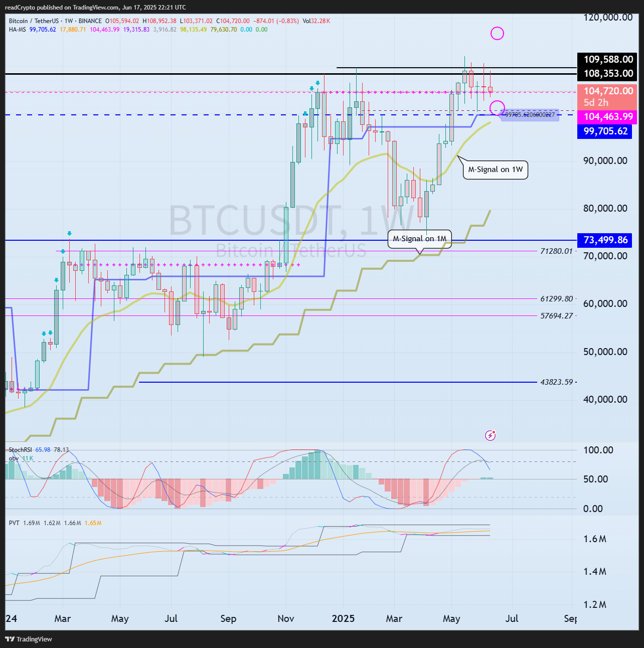Click the 40,000.00 price axis label

pyautogui.click(x=605, y=399)
